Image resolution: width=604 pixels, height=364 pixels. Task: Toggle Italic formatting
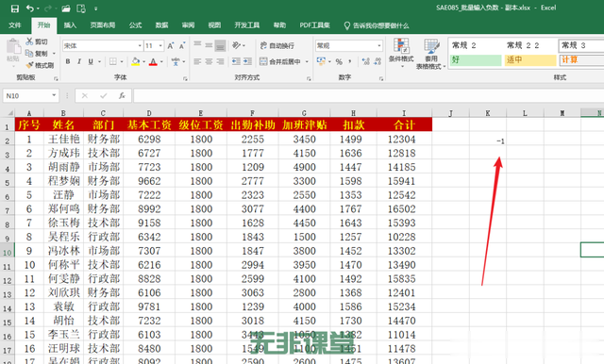(79, 61)
